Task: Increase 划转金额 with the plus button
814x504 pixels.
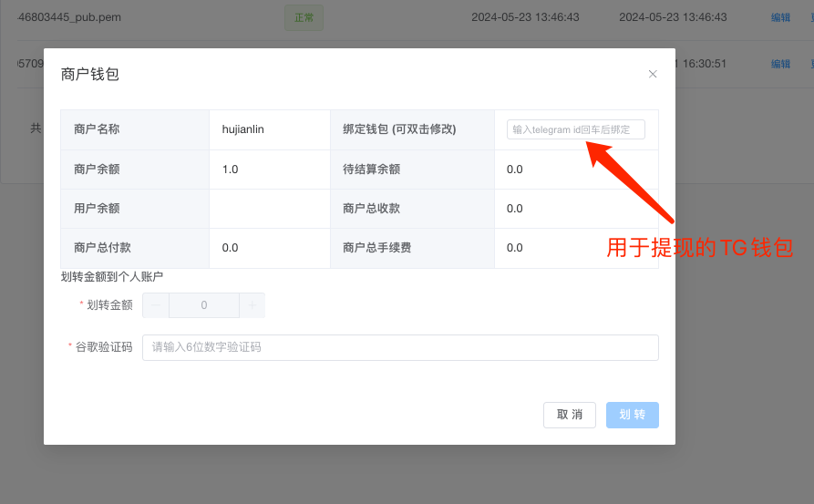Action: 252,305
